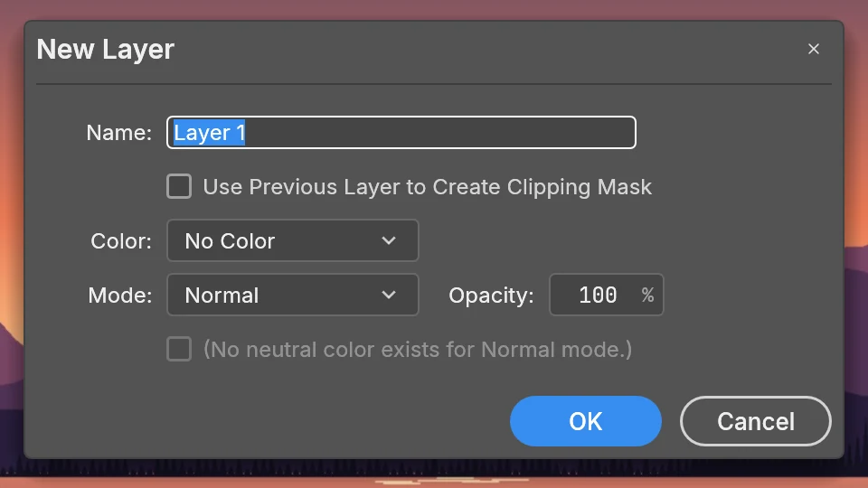Click the chevron arrow of the Color dropdown
This screenshot has width=868, height=488.
[389, 240]
